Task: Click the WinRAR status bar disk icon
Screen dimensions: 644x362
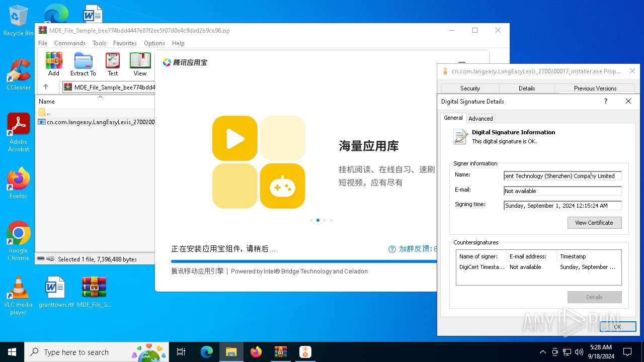Action: point(41,259)
